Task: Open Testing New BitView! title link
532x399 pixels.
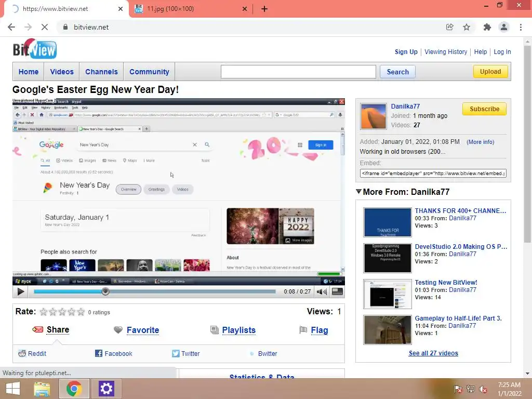Action: pos(446,282)
